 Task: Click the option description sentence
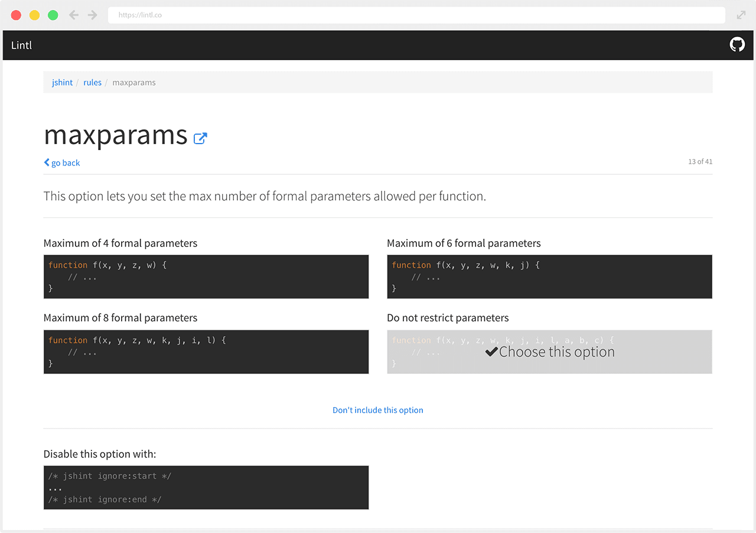[265, 196]
